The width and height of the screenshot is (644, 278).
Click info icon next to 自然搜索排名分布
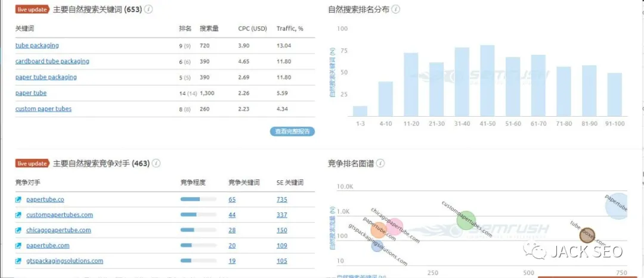coord(396,10)
